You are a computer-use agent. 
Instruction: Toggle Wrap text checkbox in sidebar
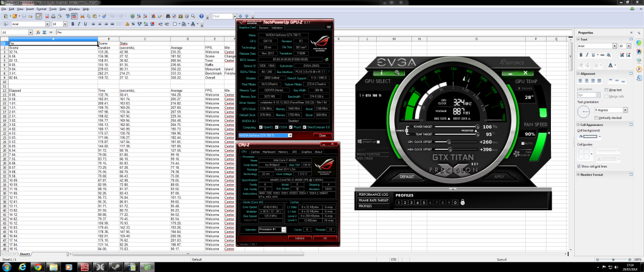[x=606, y=89]
